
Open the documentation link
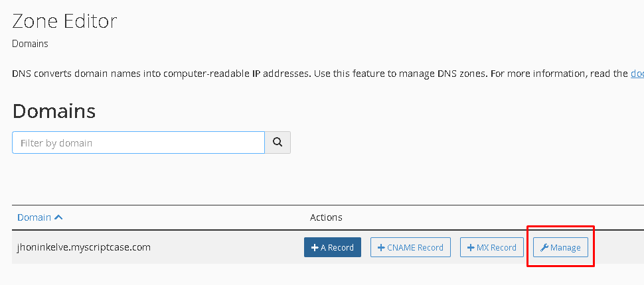coord(637,74)
